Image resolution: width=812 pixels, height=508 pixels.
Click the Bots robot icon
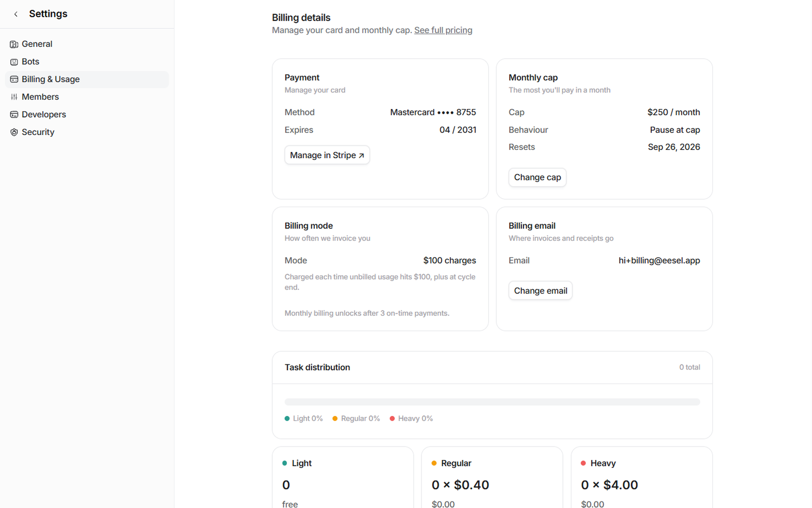pos(14,62)
